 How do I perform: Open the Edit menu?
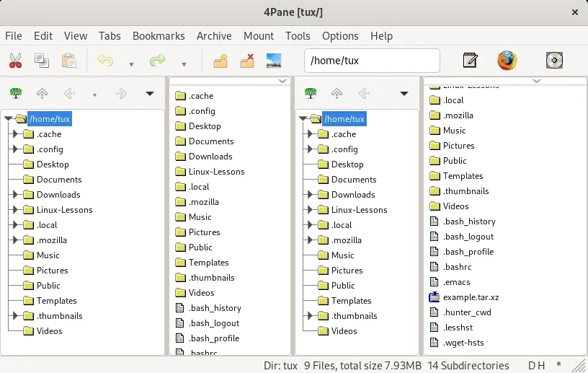[43, 36]
